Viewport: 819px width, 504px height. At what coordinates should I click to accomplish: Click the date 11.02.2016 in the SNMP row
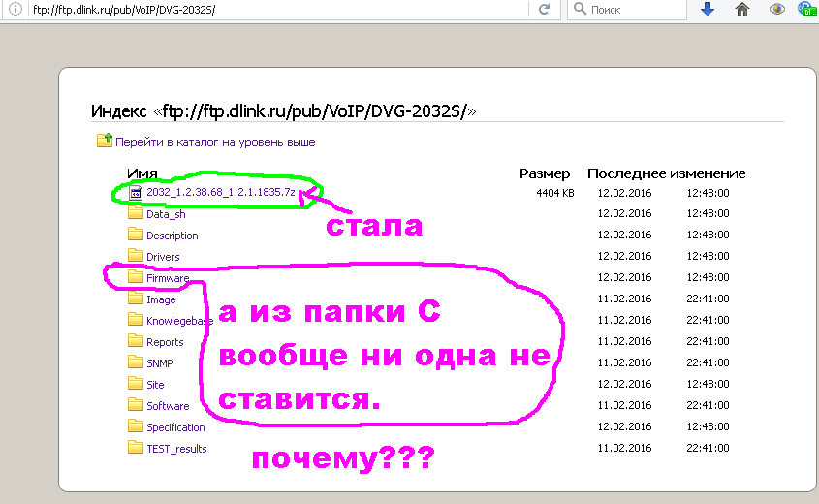pyautogui.click(x=624, y=362)
